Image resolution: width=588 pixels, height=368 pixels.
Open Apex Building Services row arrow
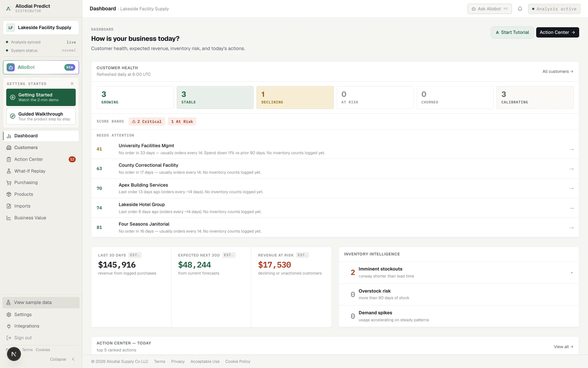click(x=571, y=189)
